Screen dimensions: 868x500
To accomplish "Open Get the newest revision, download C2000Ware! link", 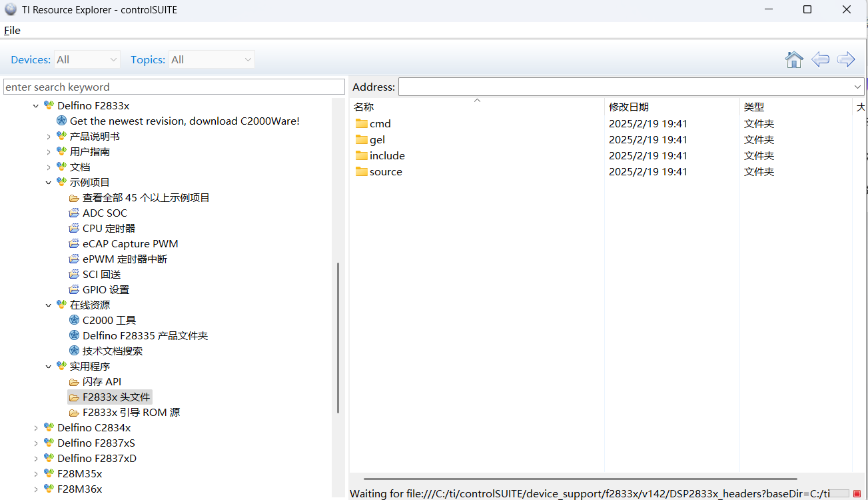I will [185, 121].
